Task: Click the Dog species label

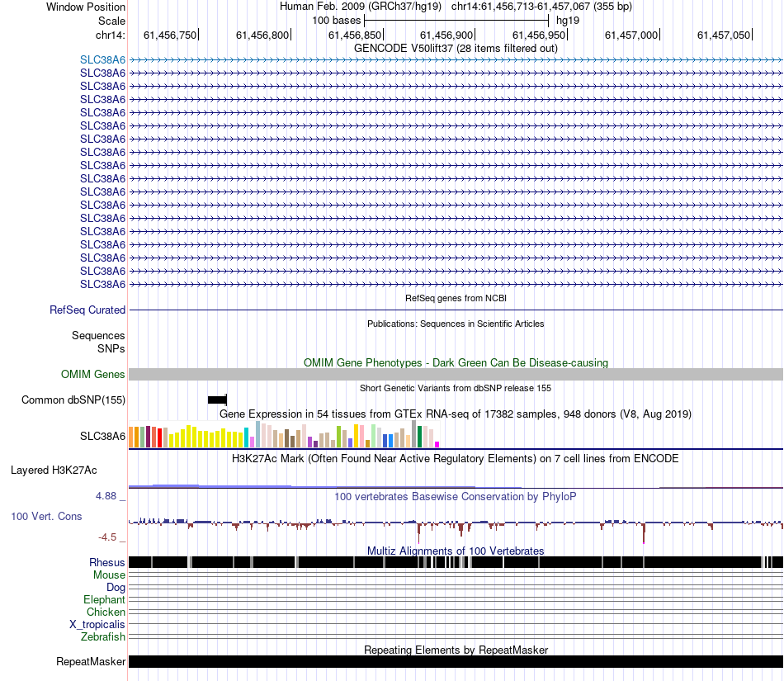Action: point(116,588)
